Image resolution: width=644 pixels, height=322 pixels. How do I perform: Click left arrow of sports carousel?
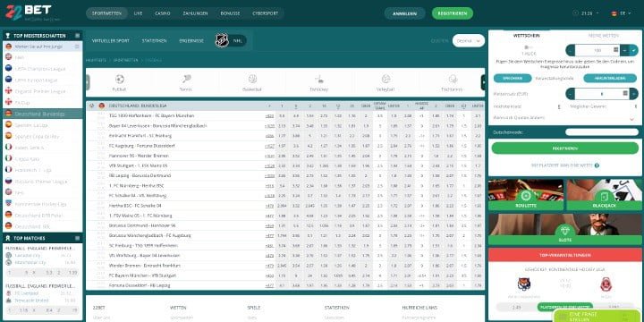coord(88,82)
